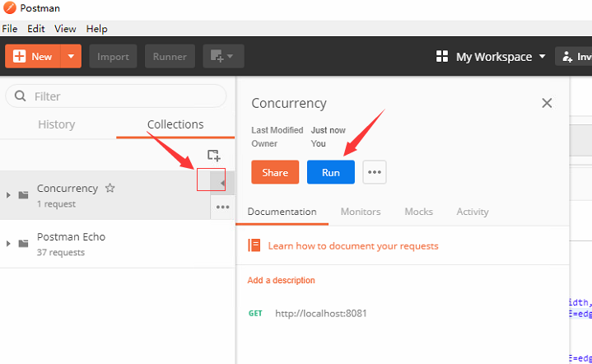Star the Concurrency collection
This screenshot has width=592, height=364.
click(110, 189)
